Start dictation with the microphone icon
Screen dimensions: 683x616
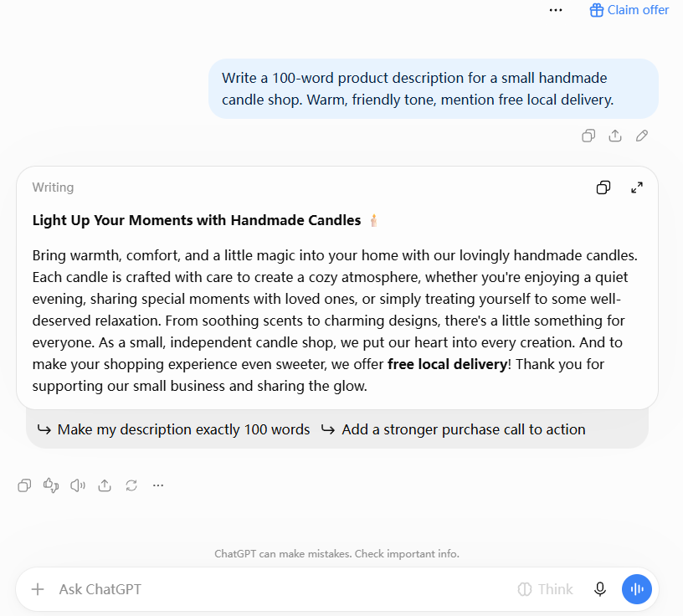(x=600, y=589)
